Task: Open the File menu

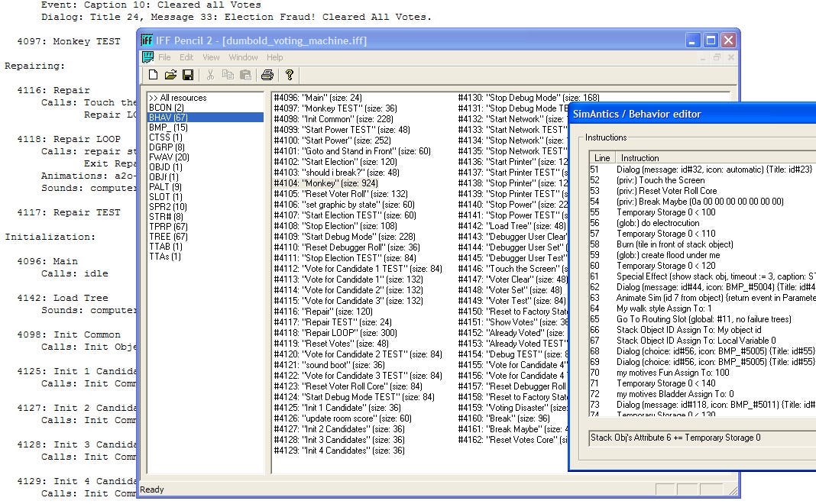Action: 164,57
